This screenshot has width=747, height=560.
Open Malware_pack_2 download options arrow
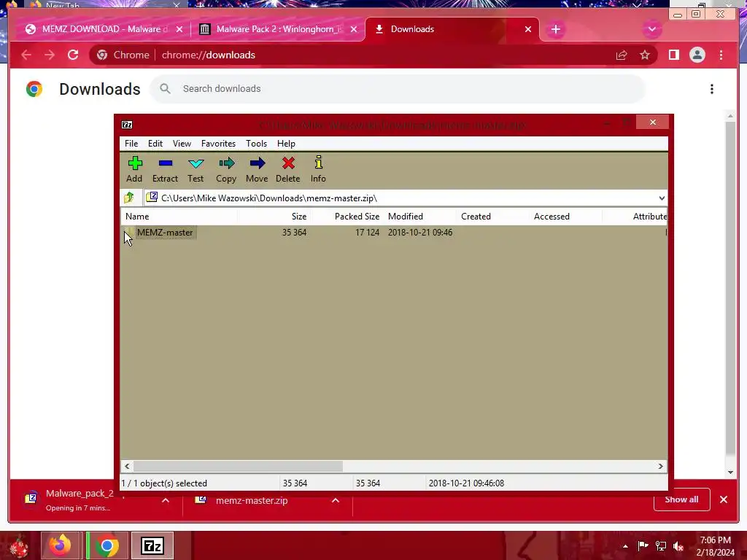point(166,500)
